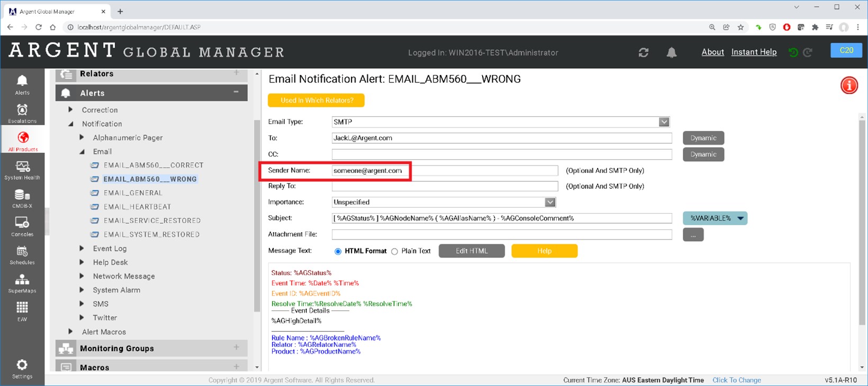Click the refresh icon in header

(x=643, y=52)
